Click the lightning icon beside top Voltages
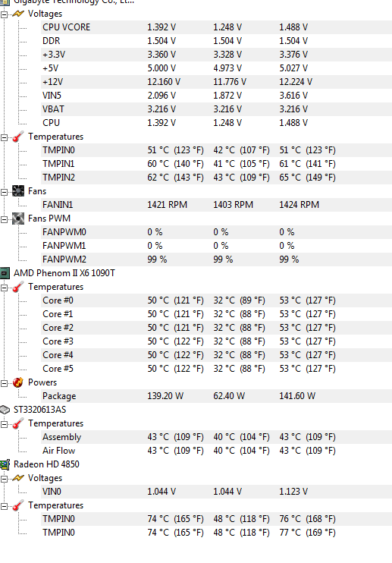392x563 pixels. [x=18, y=14]
